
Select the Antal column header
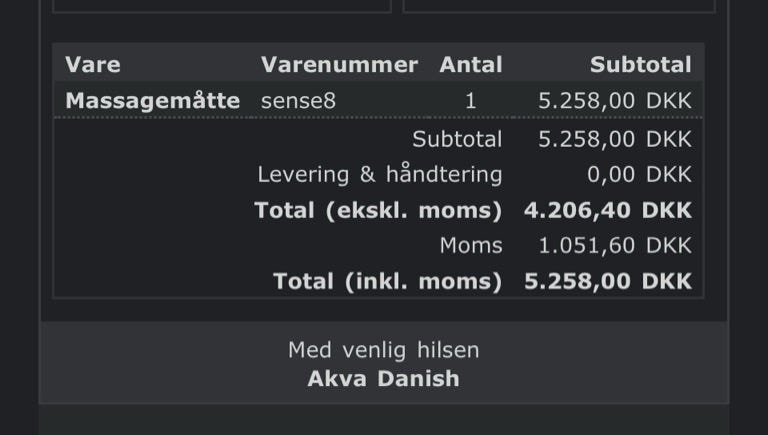click(x=470, y=65)
